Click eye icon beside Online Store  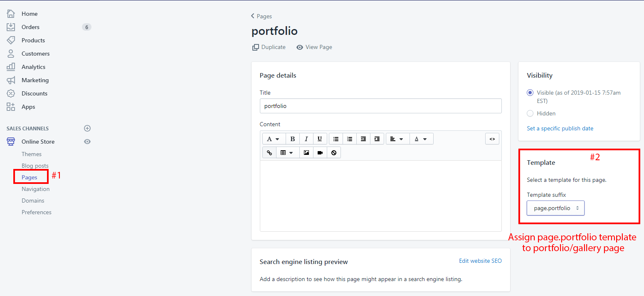pyautogui.click(x=87, y=142)
